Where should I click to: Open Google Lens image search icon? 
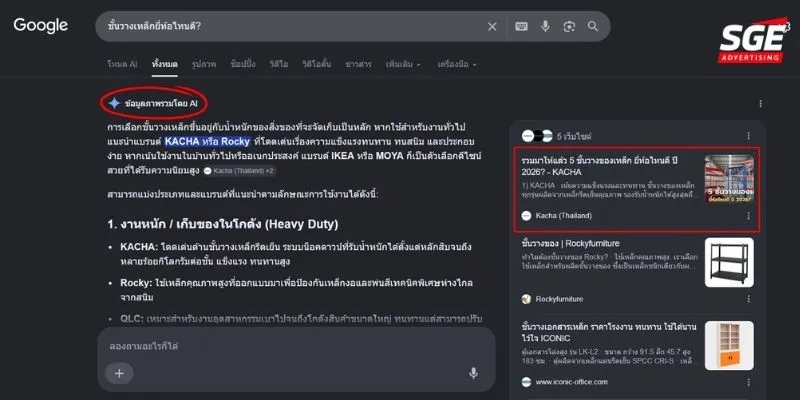coord(569,27)
